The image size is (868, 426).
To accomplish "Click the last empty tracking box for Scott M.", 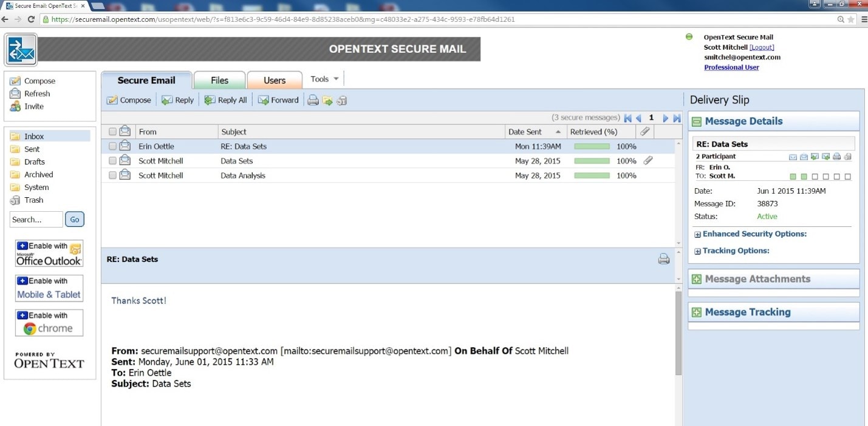I will click(x=848, y=177).
